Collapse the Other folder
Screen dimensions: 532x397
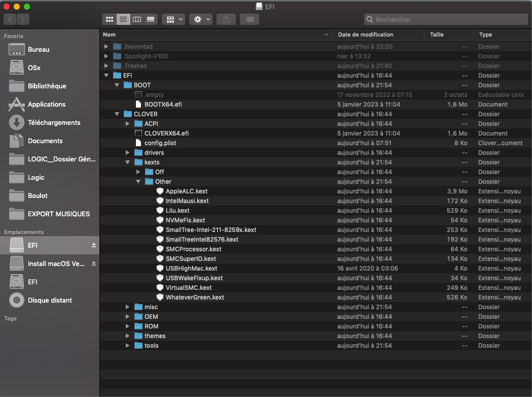pyautogui.click(x=138, y=182)
